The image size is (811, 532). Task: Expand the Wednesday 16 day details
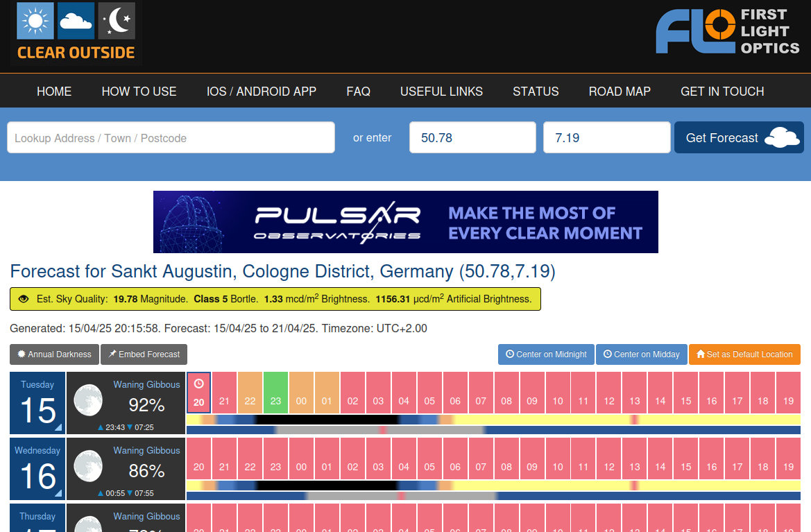pyautogui.click(x=37, y=469)
